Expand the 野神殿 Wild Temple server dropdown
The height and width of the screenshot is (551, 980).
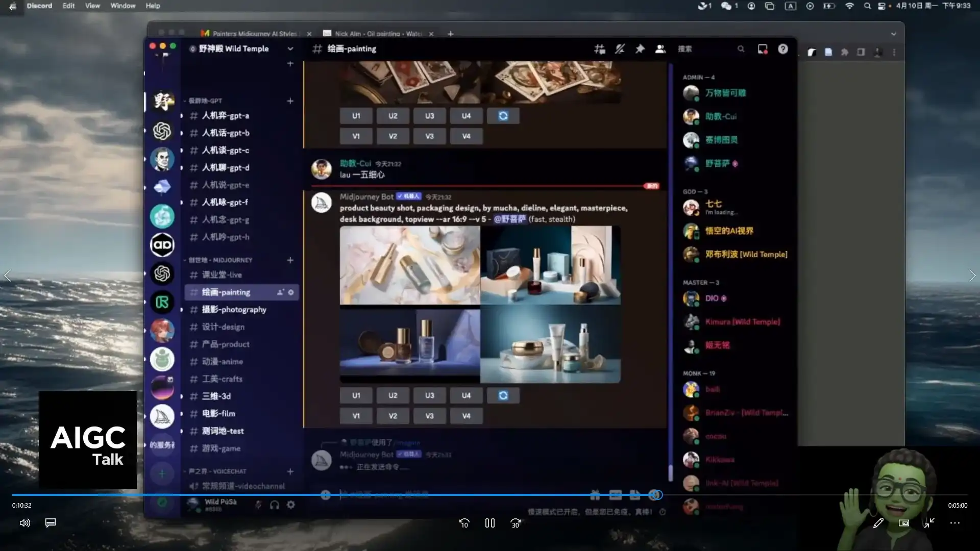point(290,49)
